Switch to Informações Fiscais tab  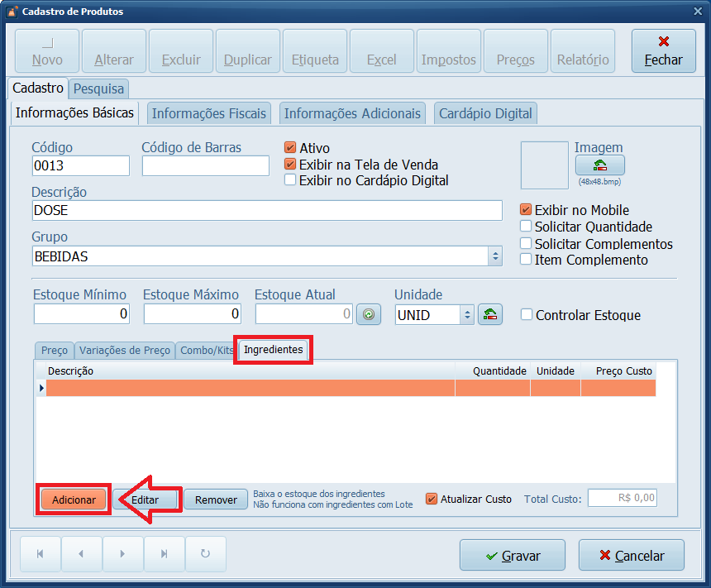(x=209, y=113)
